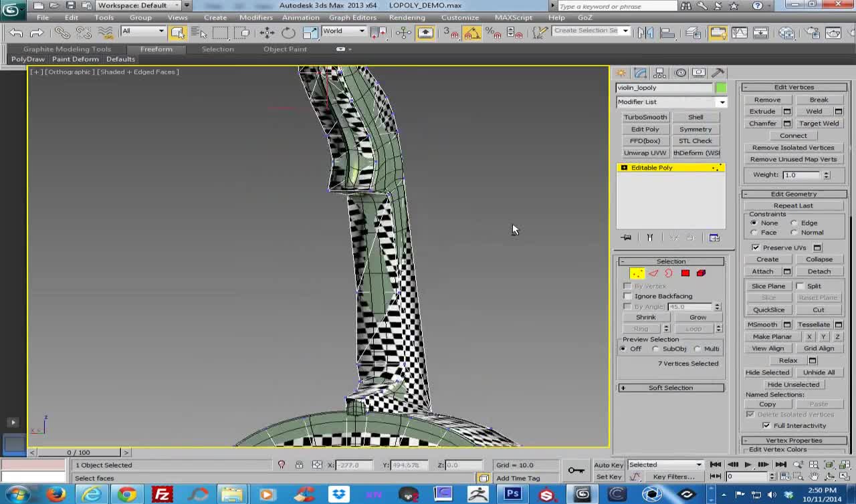The image size is (856, 504).
Task: Click the Collapse button
Action: (819, 259)
